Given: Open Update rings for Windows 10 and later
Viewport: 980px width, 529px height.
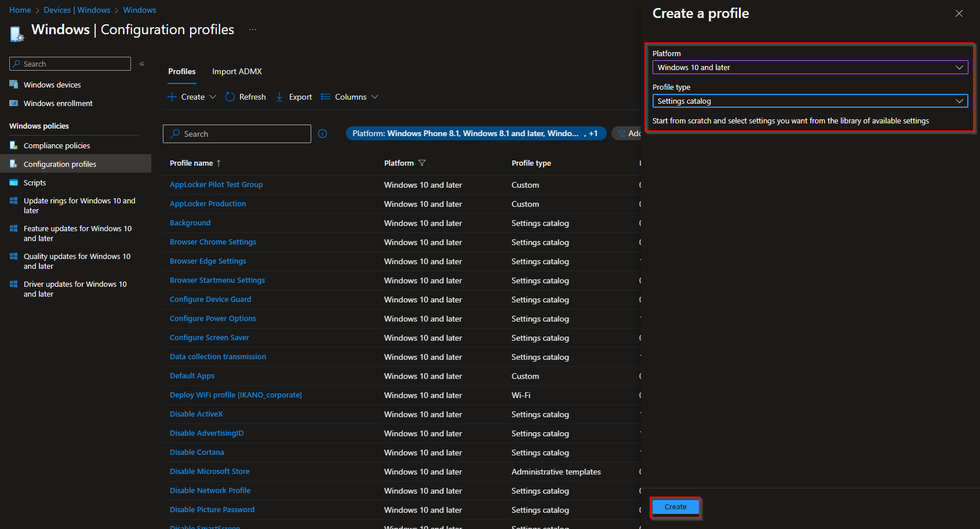Looking at the screenshot, I should point(79,206).
